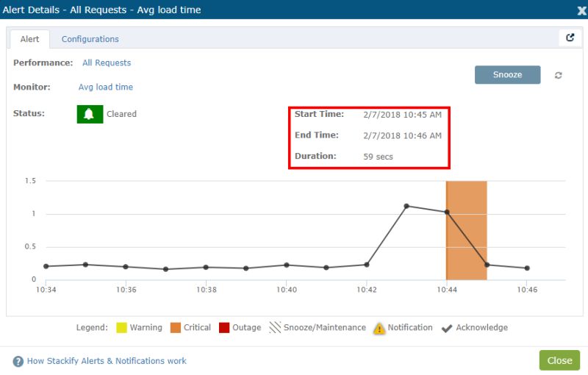This screenshot has width=588, height=375.
Task: Click the 0.5 y-axis label
Action: pyautogui.click(x=30, y=246)
